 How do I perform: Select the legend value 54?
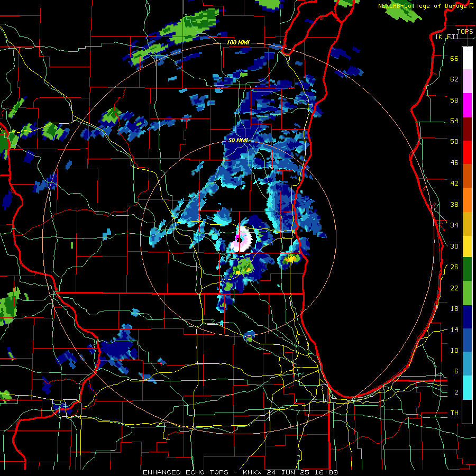[x=454, y=121]
